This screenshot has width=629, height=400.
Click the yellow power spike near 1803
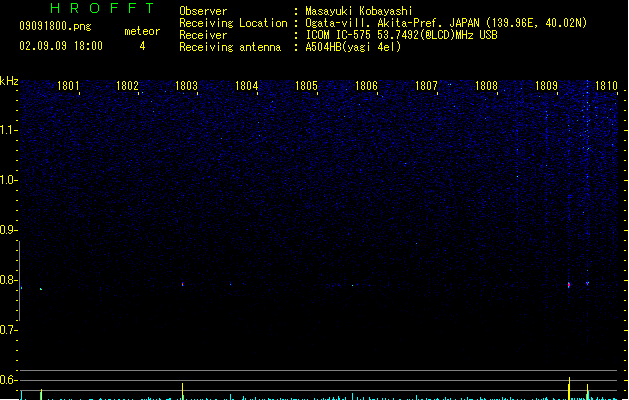183,391
